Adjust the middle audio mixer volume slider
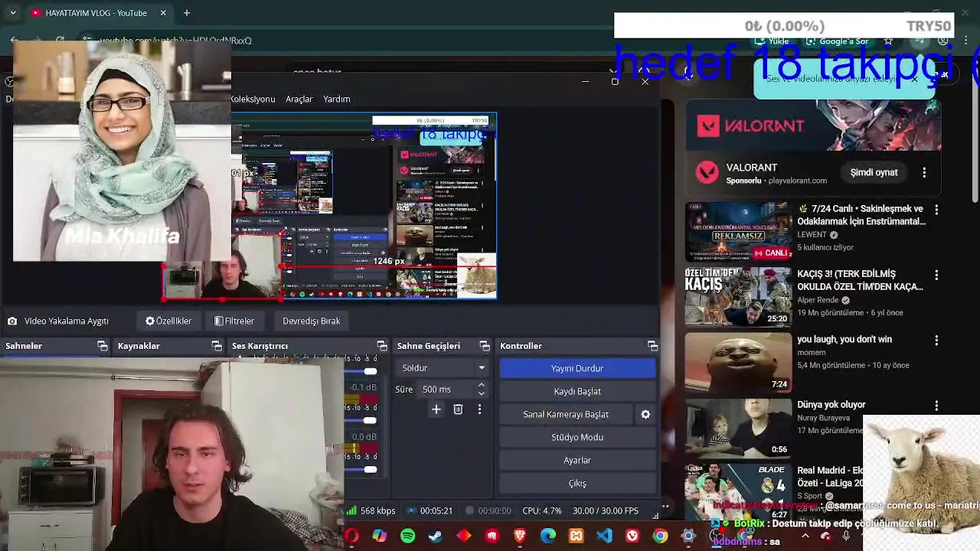980x551 pixels. click(370, 420)
